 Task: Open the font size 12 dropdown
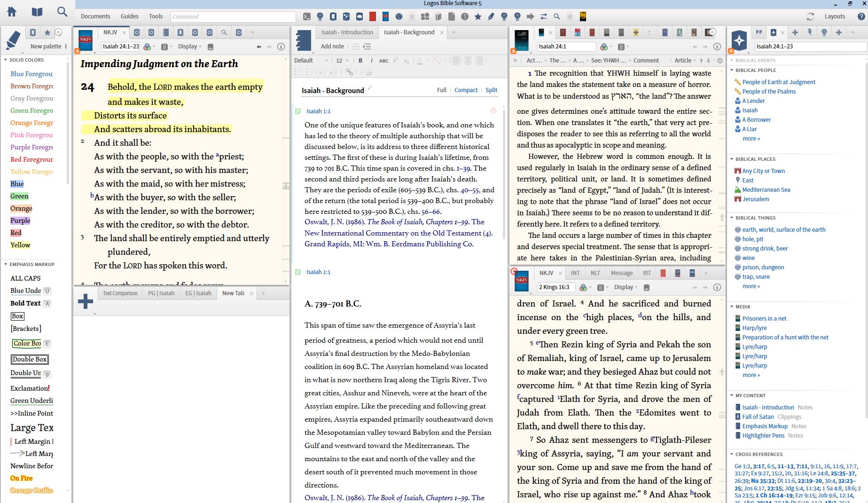[x=342, y=61]
